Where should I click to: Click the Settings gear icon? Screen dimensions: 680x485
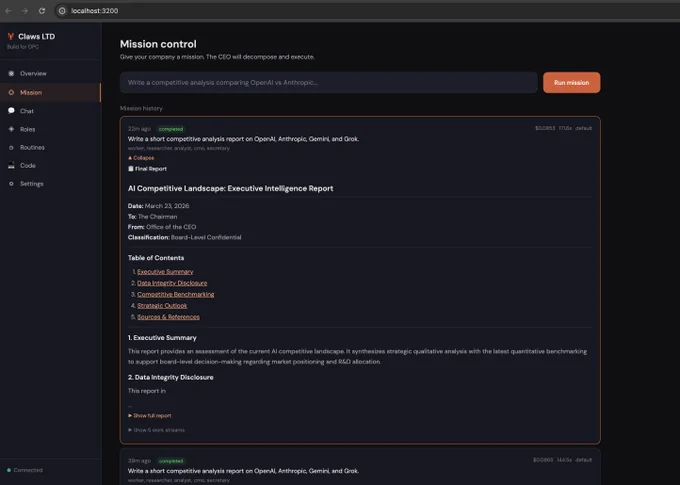pyautogui.click(x=11, y=184)
